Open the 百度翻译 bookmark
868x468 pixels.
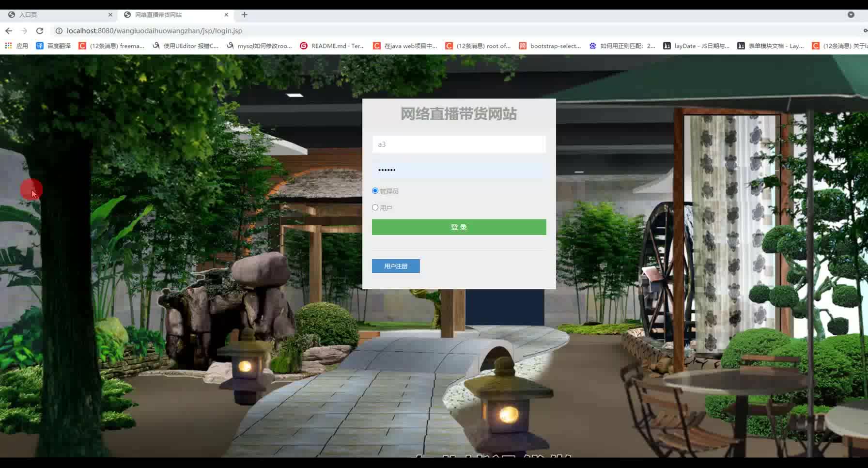pyautogui.click(x=53, y=46)
